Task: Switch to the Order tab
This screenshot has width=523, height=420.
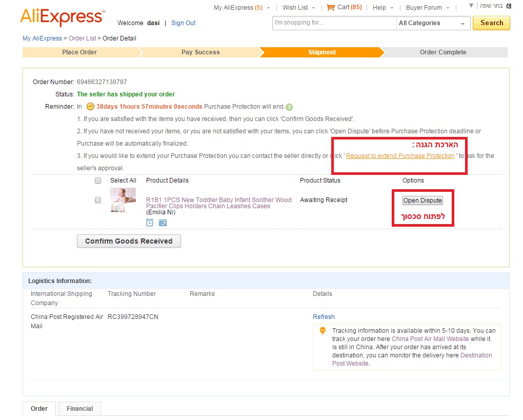Action: click(x=39, y=409)
